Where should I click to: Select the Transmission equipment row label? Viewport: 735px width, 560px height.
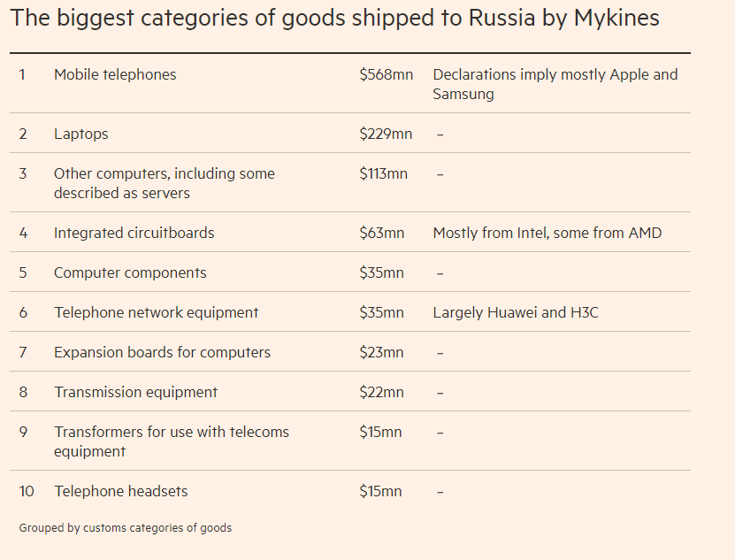135,393
